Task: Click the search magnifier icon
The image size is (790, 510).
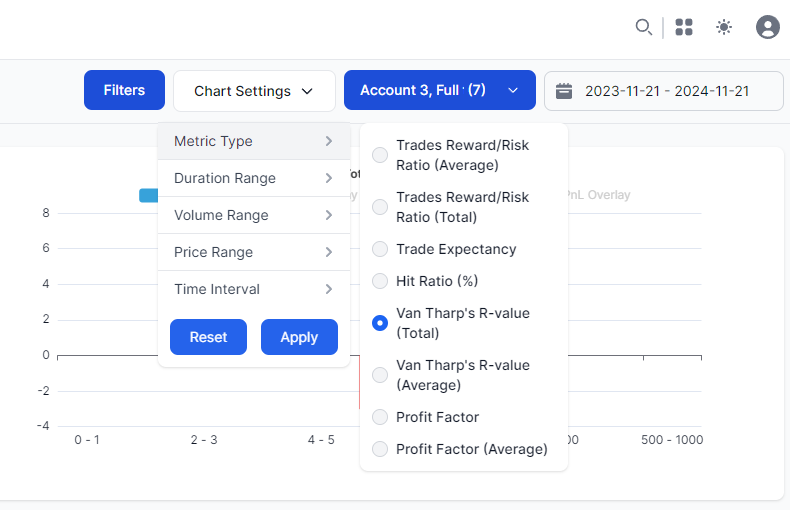Action: [x=644, y=27]
